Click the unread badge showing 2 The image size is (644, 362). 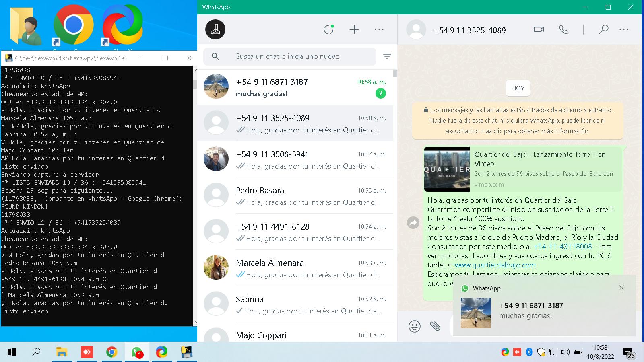[380, 93]
